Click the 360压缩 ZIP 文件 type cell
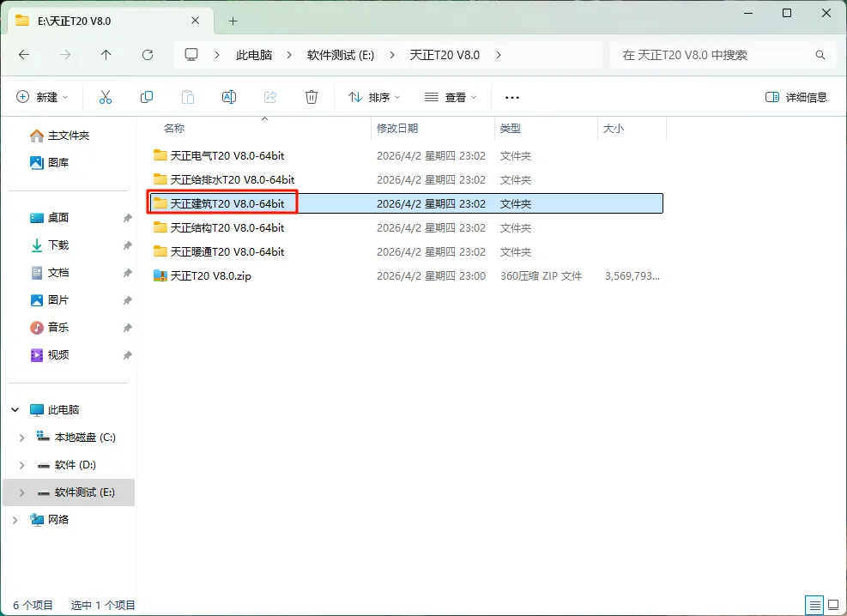847x616 pixels. [541, 276]
